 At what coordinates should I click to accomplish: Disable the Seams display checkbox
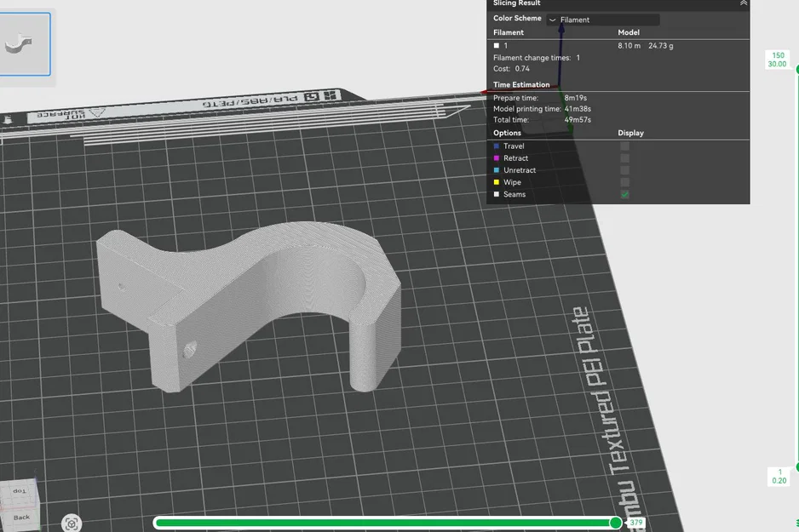pos(624,194)
